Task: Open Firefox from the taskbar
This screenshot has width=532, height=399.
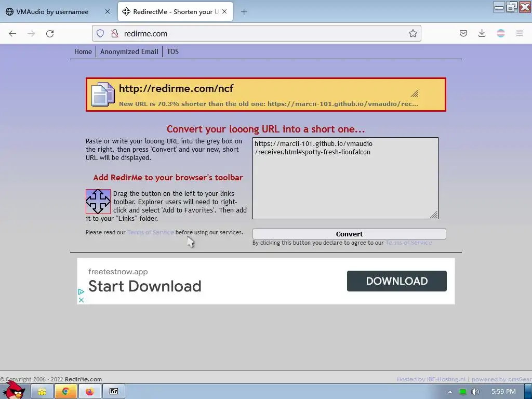Action: click(89, 392)
